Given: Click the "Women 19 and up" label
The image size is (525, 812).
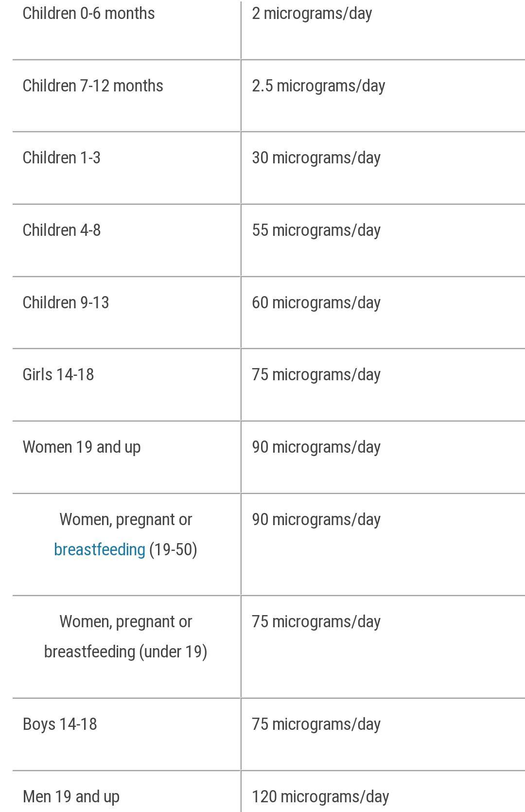Looking at the screenshot, I should pyautogui.click(x=82, y=447).
